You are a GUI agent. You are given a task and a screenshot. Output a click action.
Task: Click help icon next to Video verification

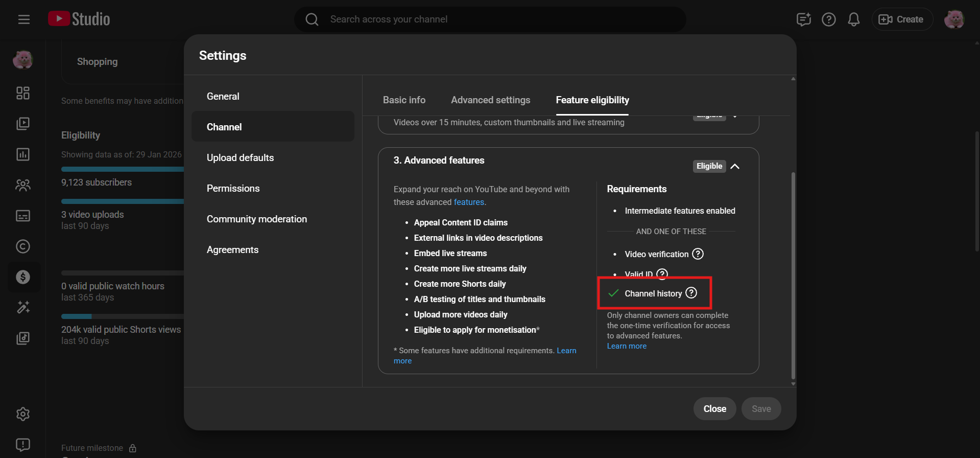[x=698, y=254]
